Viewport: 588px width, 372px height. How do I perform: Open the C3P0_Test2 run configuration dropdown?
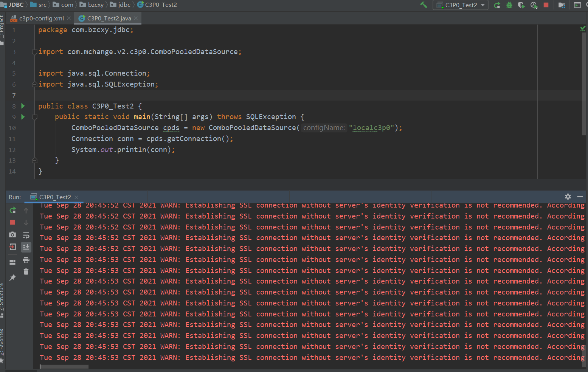[461, 5]
